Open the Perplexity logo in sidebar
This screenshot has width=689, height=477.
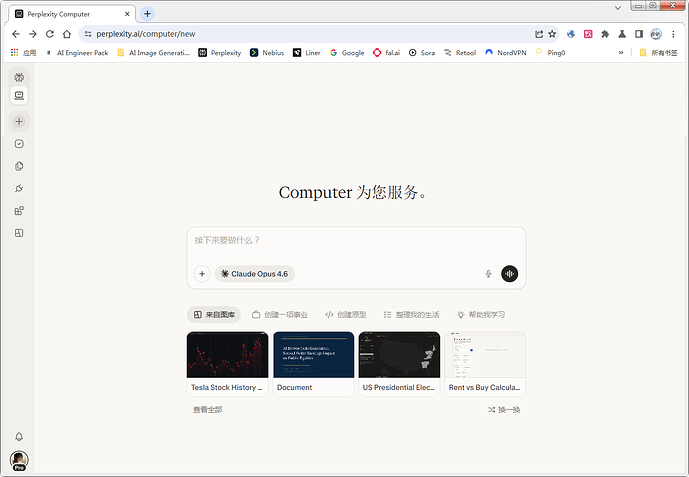[x=19, y=77]
